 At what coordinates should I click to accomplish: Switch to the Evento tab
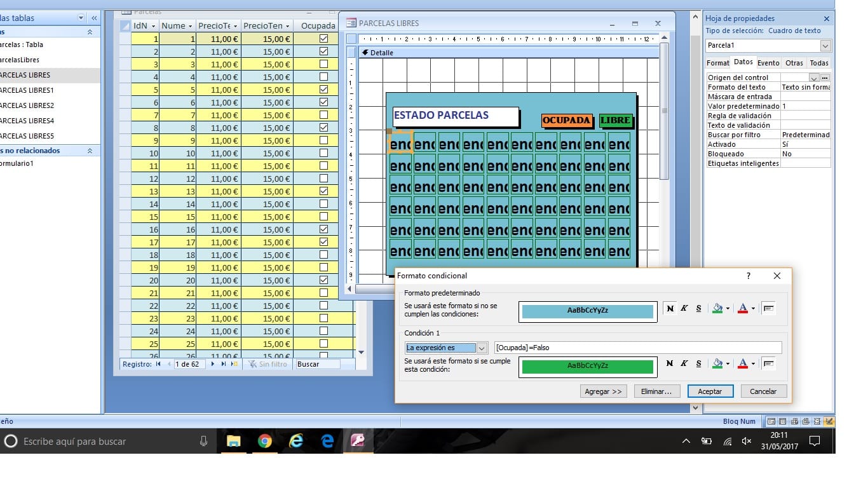[770, 62]
